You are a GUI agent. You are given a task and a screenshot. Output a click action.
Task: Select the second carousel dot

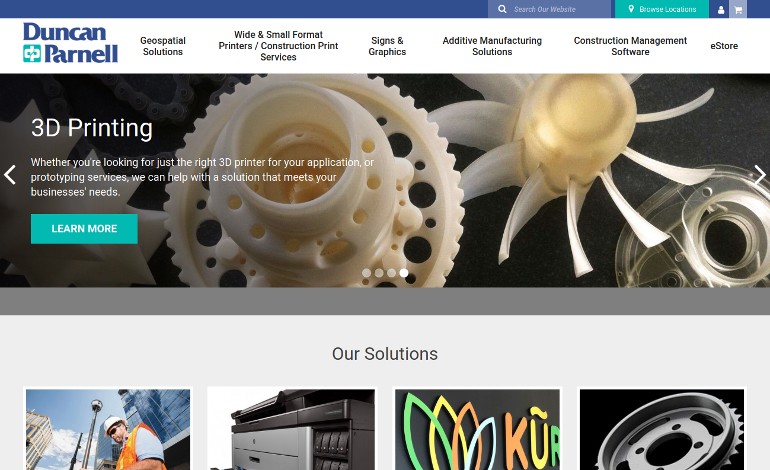click(x=379, y=273)
